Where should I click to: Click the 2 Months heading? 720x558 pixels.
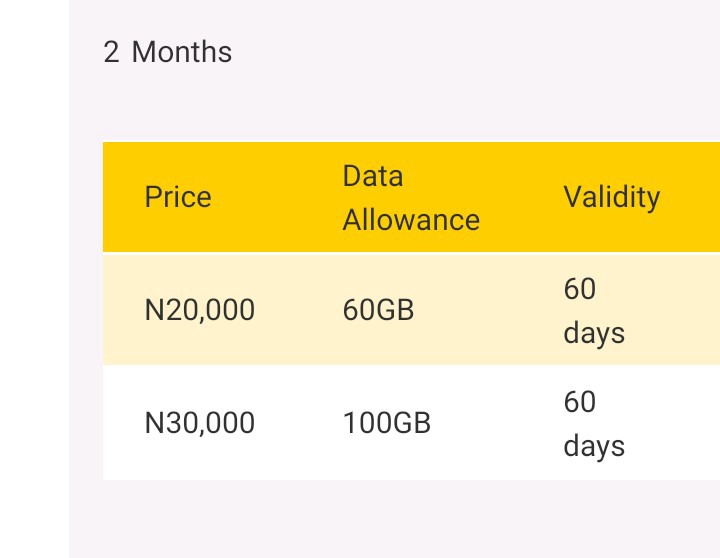[168, 52]
